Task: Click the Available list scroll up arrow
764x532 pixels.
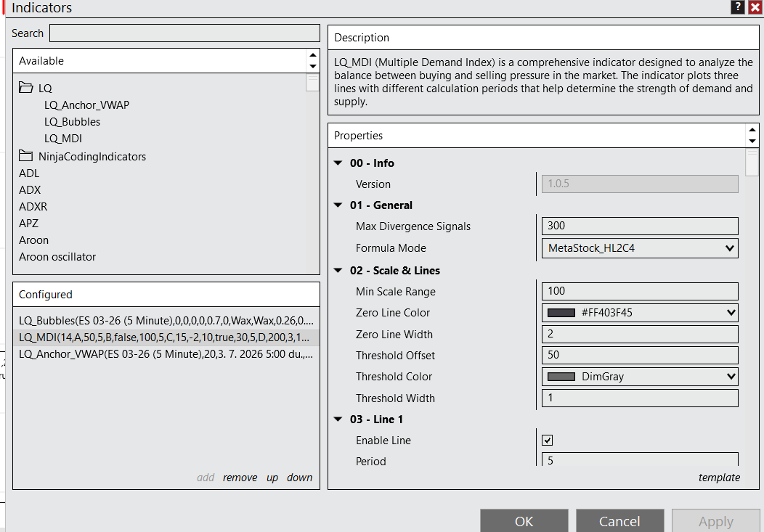Action: pos(313,55)
